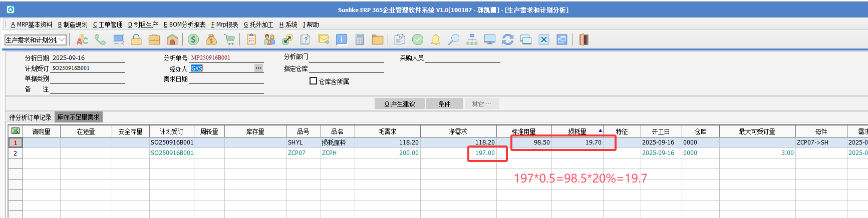
Task: Click the ellipsis lookup button beside 经办人
Action: [x=258, y=68]
